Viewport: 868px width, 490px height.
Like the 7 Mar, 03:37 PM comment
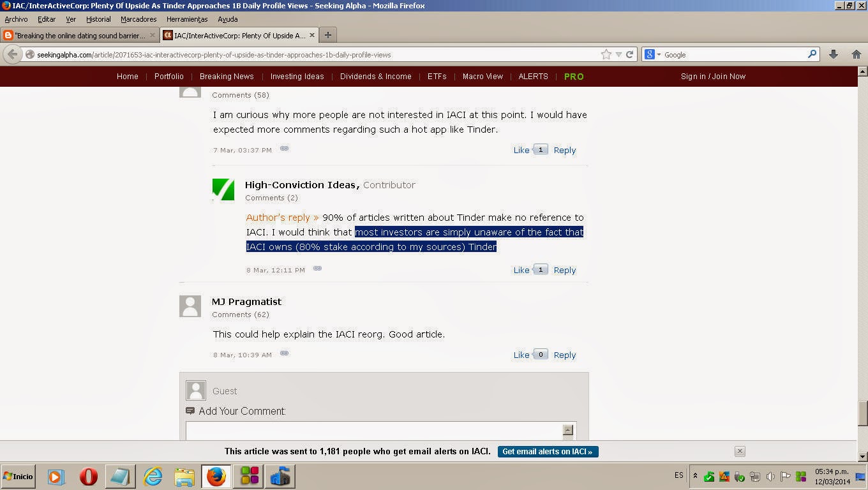pyautogui.click(x=521, y=150)
